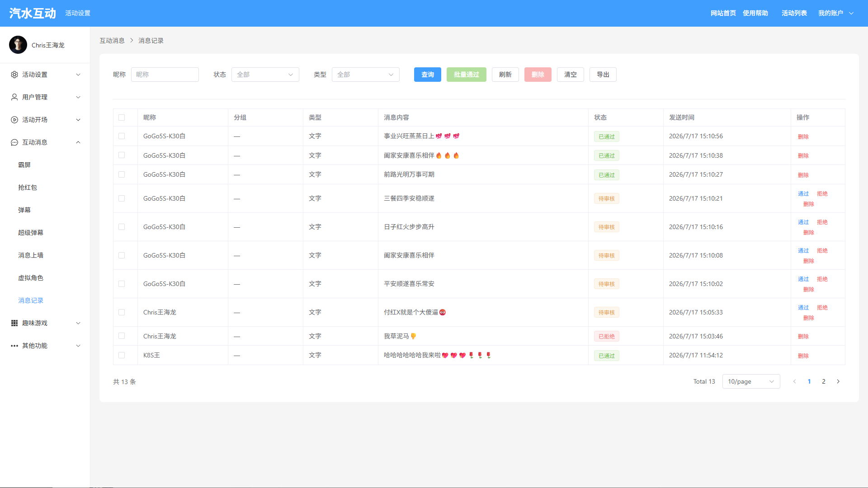Image resolution: width=868 pixels, height=488 pixels.
Task: Tick the select-all checkbox in table header
Action: point(122,117)
